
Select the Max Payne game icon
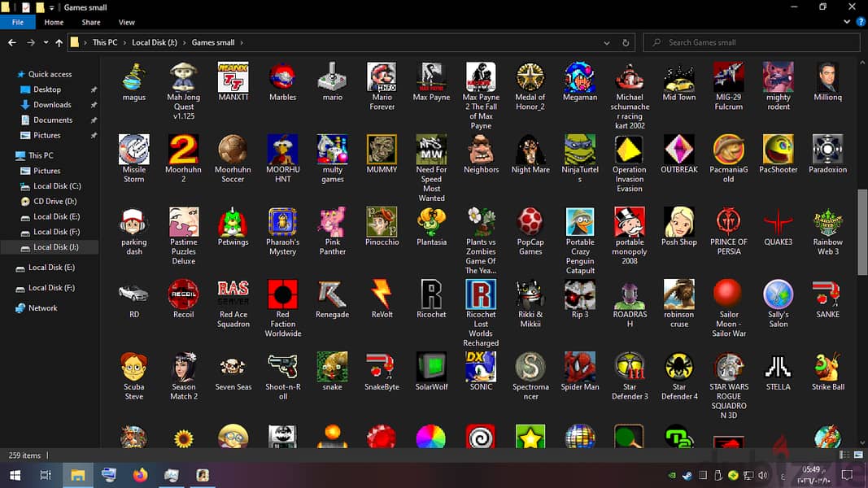pos(431,77)
